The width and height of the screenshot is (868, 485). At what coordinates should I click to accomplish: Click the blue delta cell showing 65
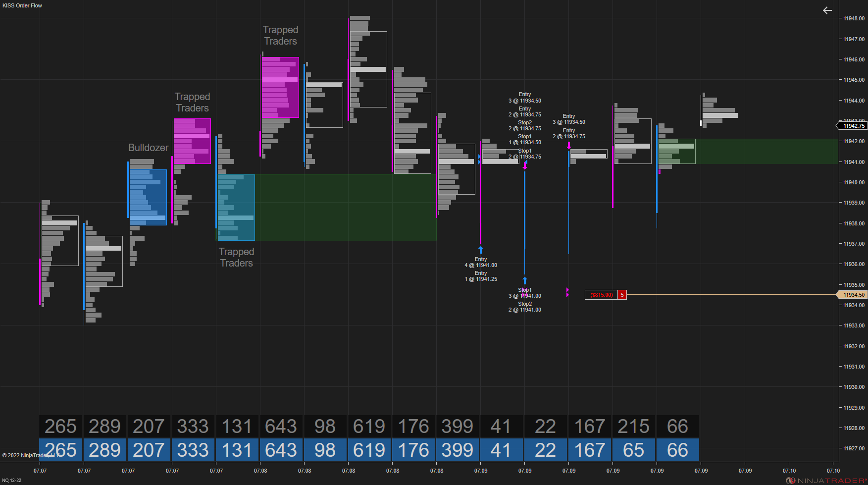(633, 450)
